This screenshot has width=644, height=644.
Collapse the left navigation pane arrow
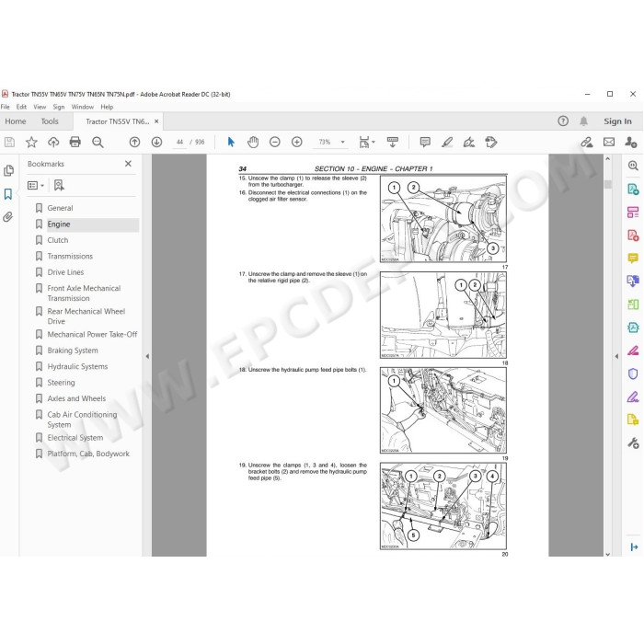tap(147, 356)
